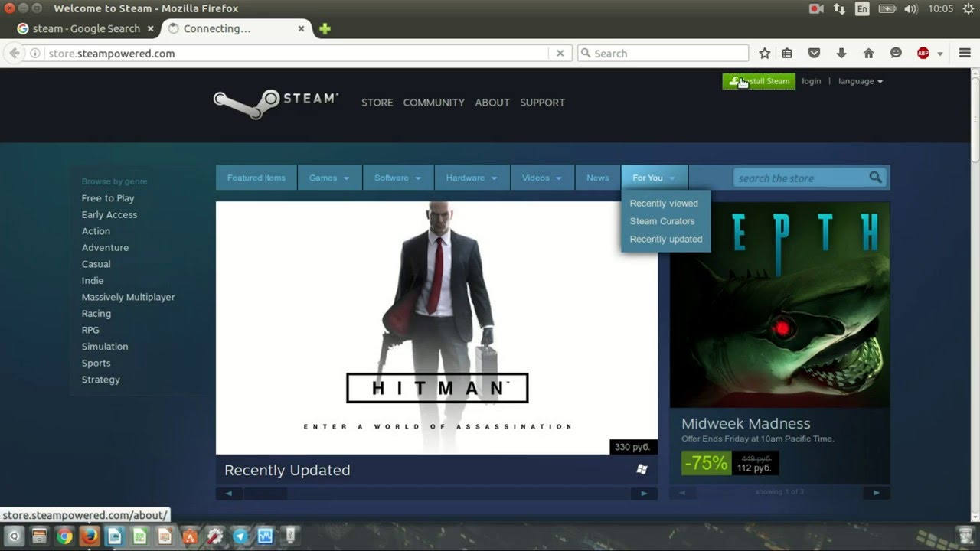980x551 pixels.
Task: Open a new tab with the green plus
Action: (325, 29)
